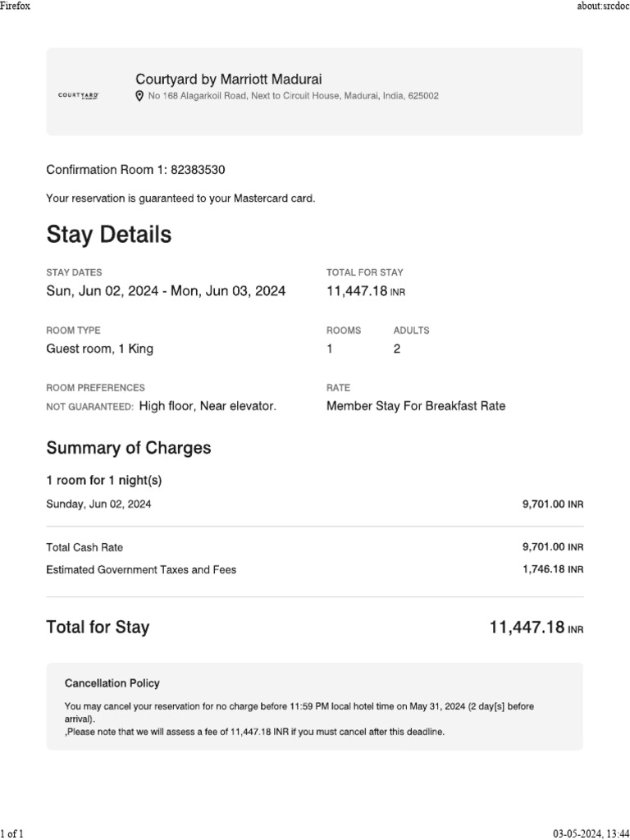Click the Stay Details heading
Screen dimensions: 630x840
(x=109, y=235)
